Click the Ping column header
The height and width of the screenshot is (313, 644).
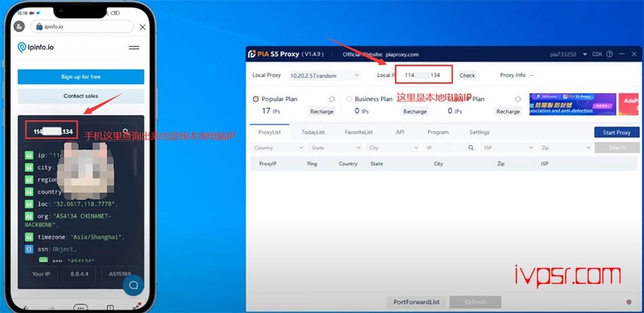coord(312,164)
